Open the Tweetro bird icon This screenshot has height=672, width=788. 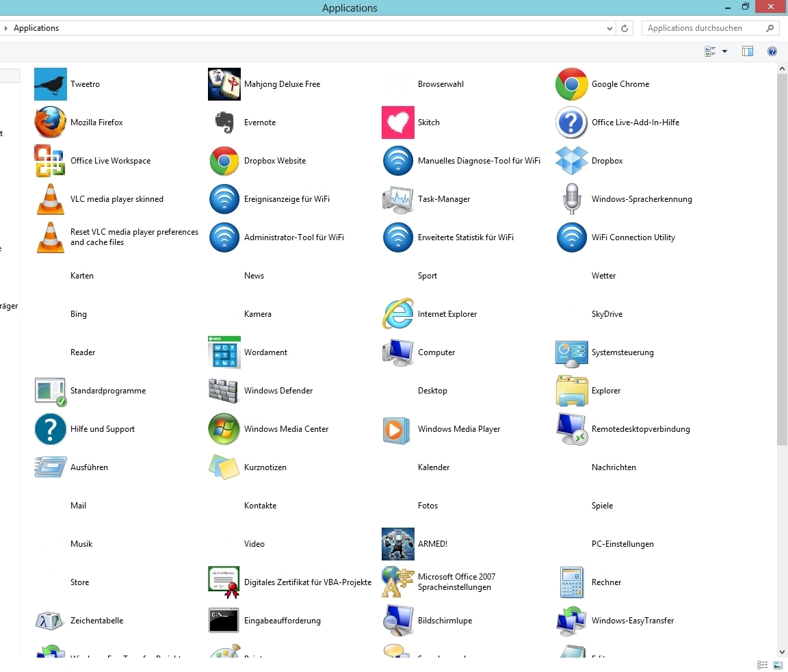[50, 84]
